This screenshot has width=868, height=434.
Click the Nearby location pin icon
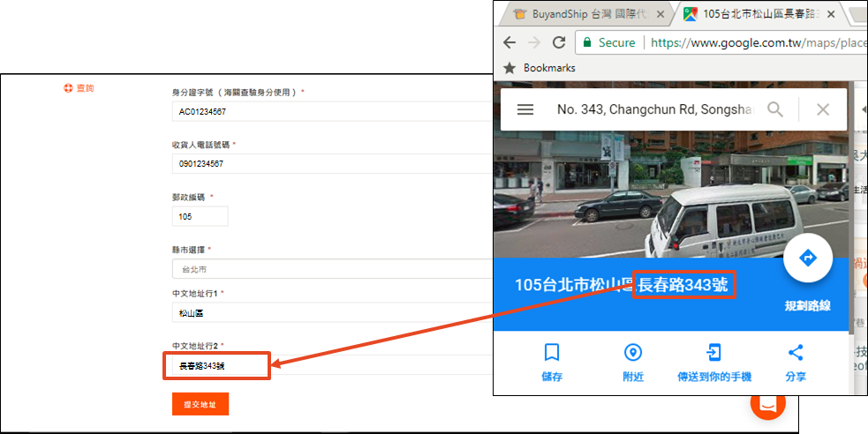(632, 353)
